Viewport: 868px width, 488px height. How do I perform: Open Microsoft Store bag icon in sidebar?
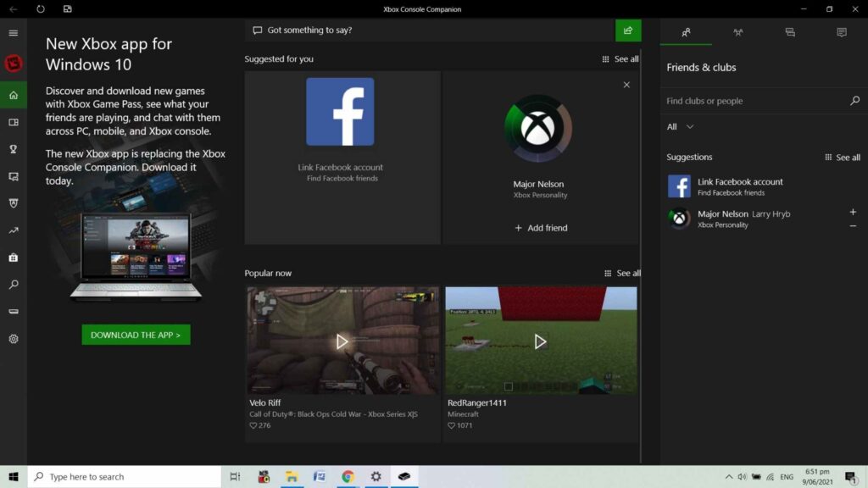tap(14, 258)
